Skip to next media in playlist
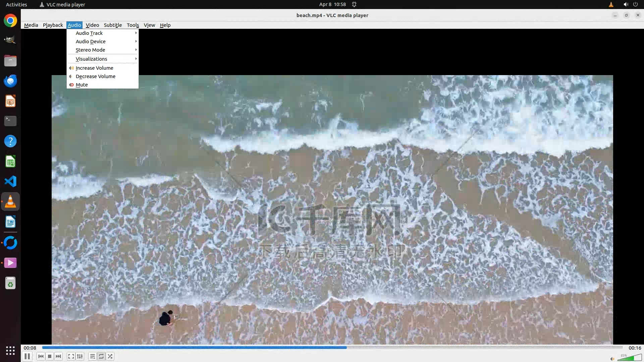 (x=58, y=356)
